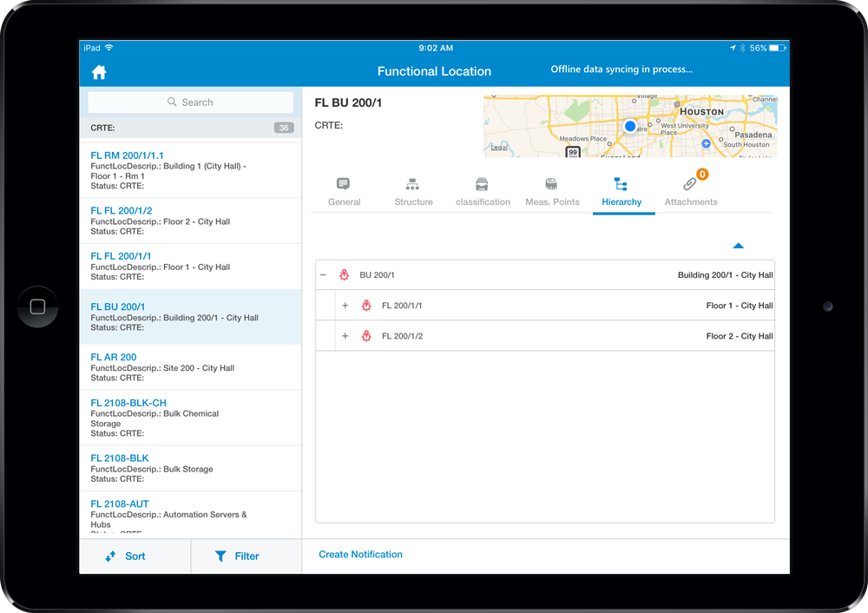The width and height of the screenshot is (868, 613).
Task: Open FL FL 200/1/1 list item
Action: (x=190, y=266)
